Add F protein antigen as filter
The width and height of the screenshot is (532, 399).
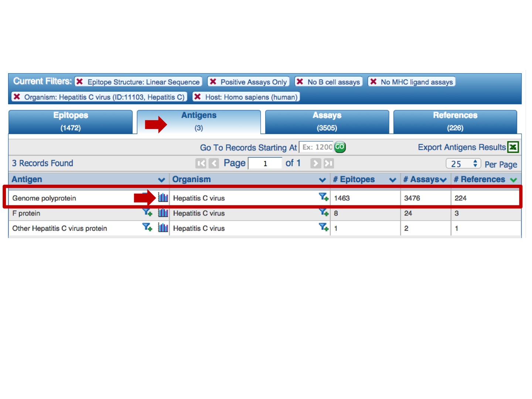coord(147,212)
